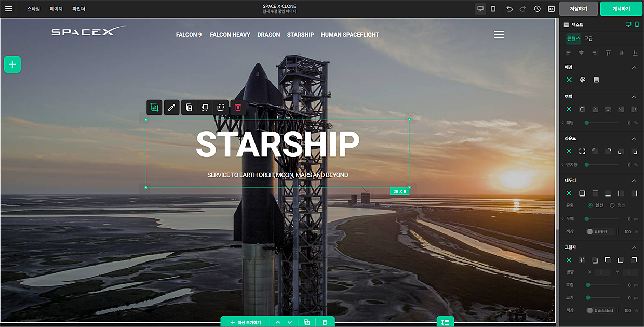Open the page preview eye icon
This screenshot has width=644, height=327.
pyautogui.click(x=551, y=9)
